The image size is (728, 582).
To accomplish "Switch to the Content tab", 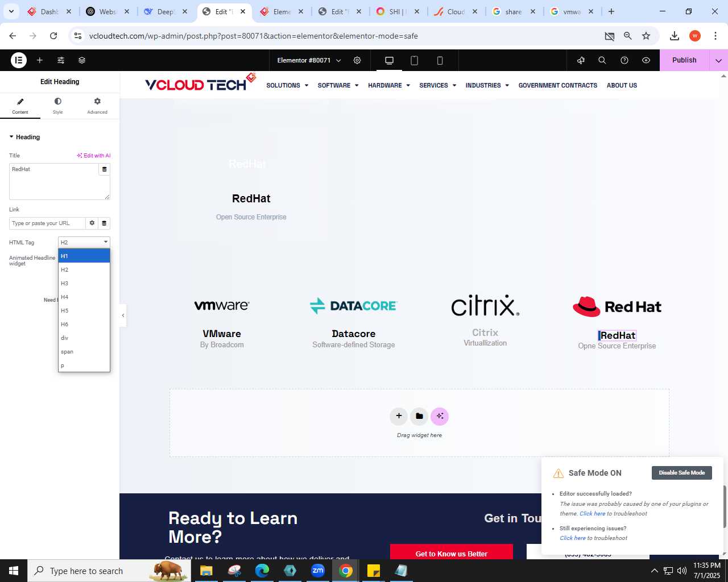I will (20, 106).
